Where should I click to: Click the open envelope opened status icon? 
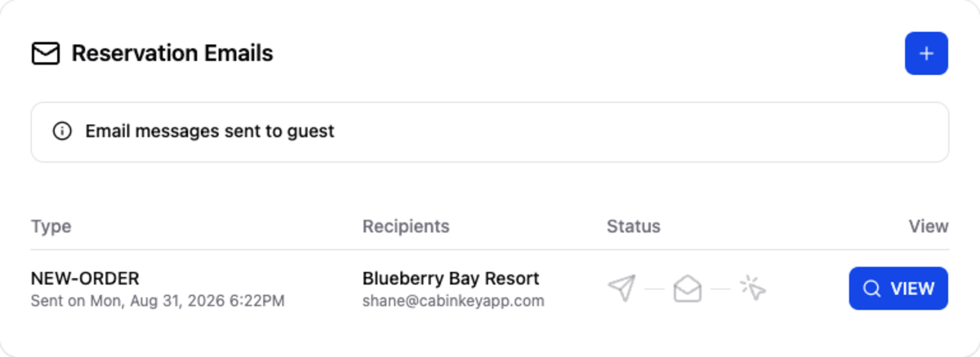[x=688, y=288]
